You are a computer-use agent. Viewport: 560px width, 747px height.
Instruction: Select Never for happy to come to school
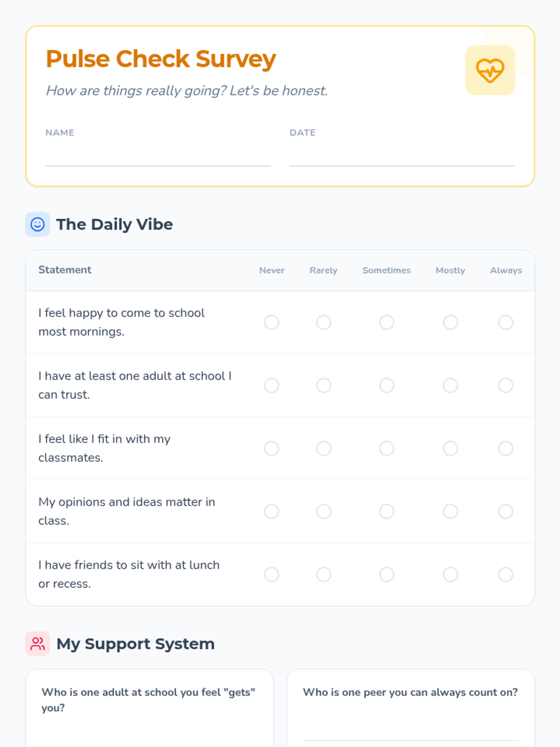(272, 322)
